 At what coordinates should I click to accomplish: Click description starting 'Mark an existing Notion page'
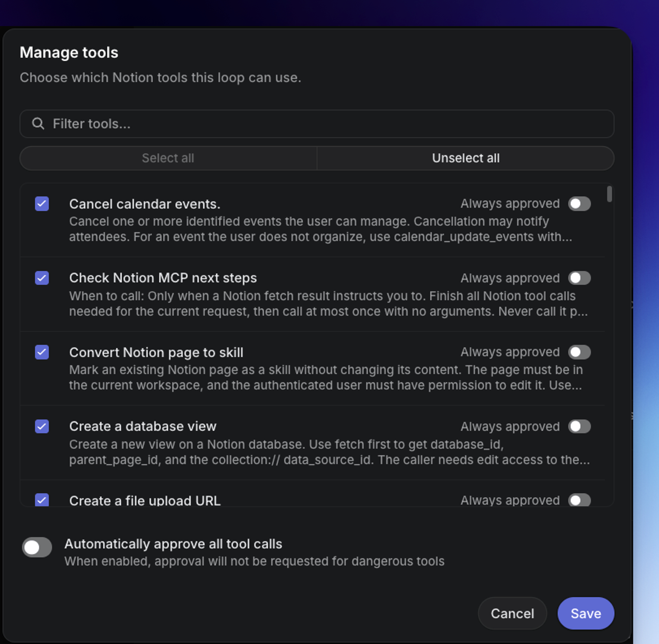tap(326, 378)
